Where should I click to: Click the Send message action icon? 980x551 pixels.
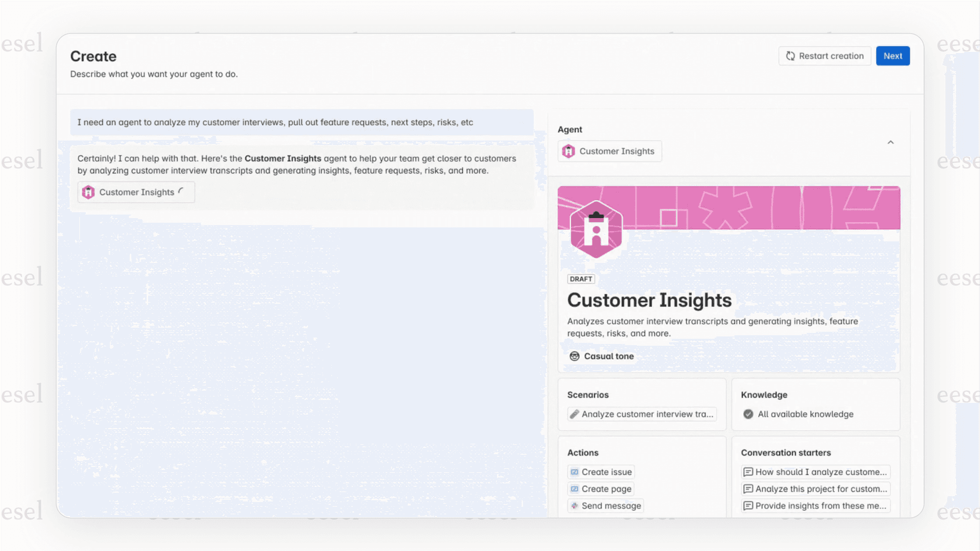click(575, 506)
